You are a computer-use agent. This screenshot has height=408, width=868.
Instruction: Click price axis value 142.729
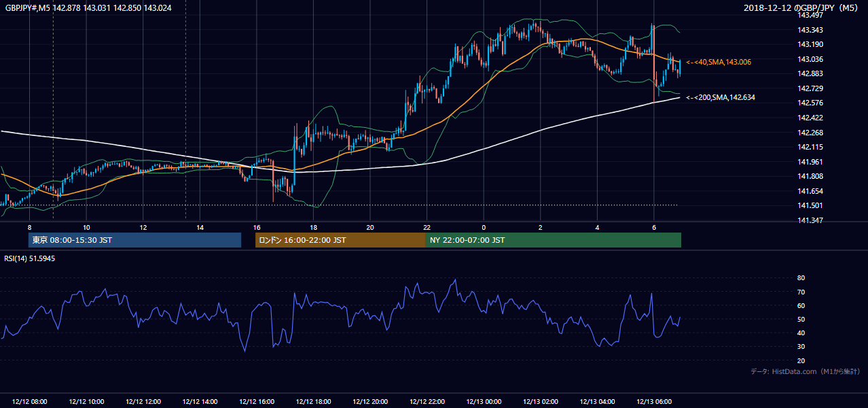click(x=810, y=88)
